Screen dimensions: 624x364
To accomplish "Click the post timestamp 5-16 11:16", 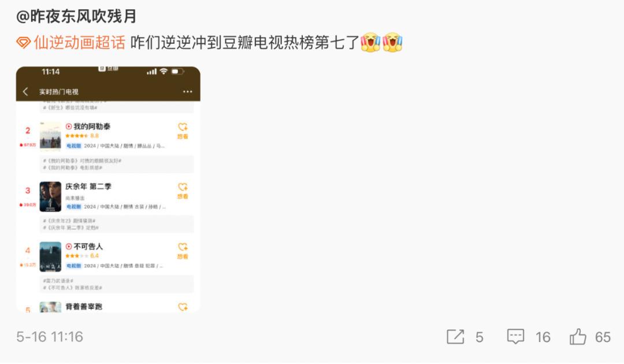I will [50, 337].
